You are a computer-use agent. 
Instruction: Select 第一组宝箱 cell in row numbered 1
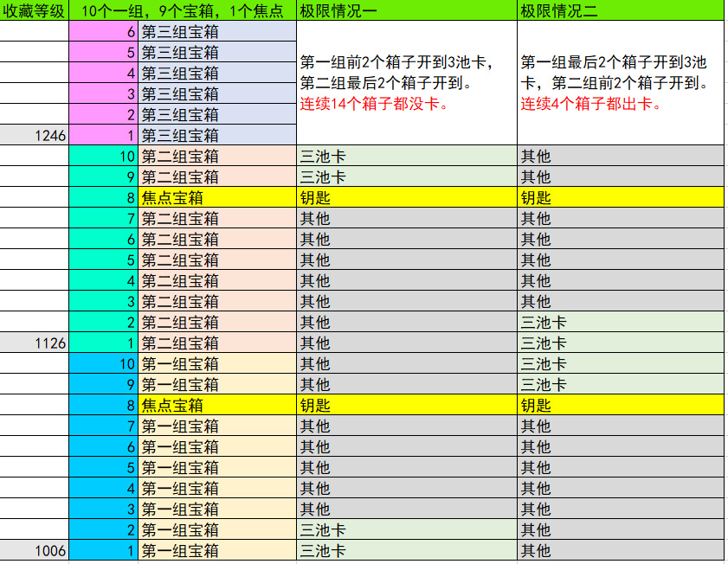217,550
